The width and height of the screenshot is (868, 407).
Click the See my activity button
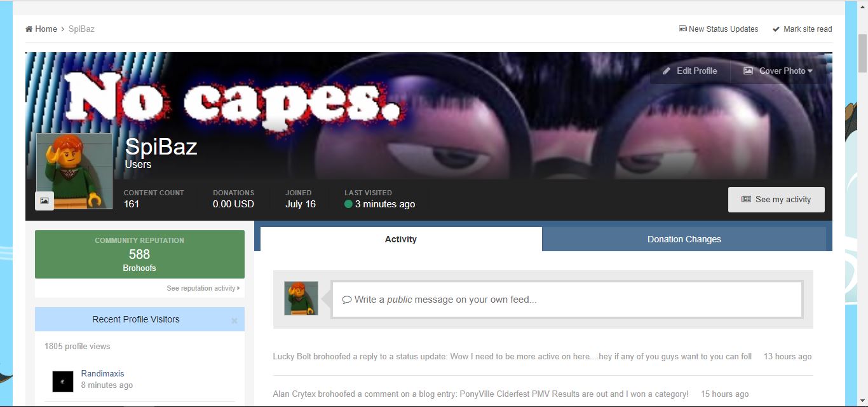click(x=776, y=200)
